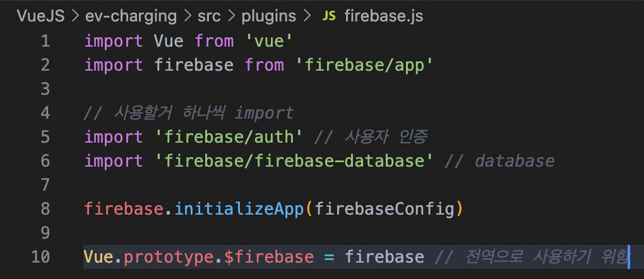644x279 pixels.
Task: Click 'firebase/app' string on line 2
Action: point(364,66)
